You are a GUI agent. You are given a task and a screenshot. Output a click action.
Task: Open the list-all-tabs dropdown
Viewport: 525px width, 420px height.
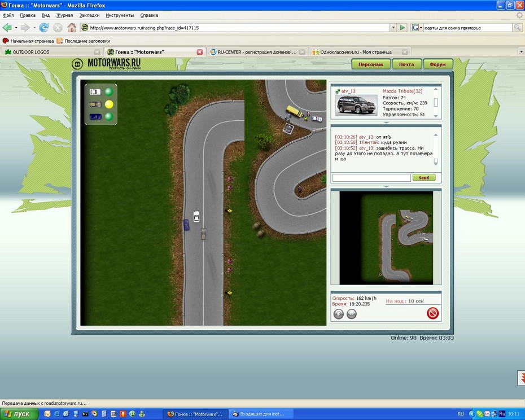point(521,52)
